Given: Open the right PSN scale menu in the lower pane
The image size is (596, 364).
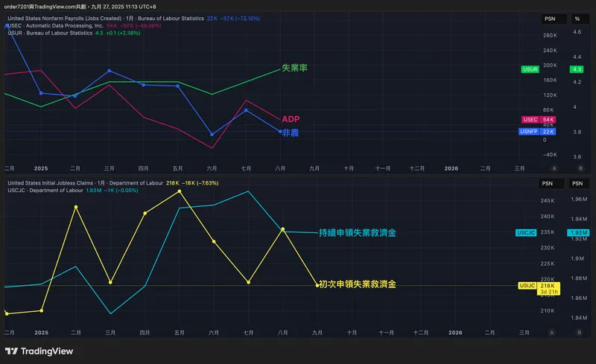Looking at the screenshot, I should (x=577, y=182).
